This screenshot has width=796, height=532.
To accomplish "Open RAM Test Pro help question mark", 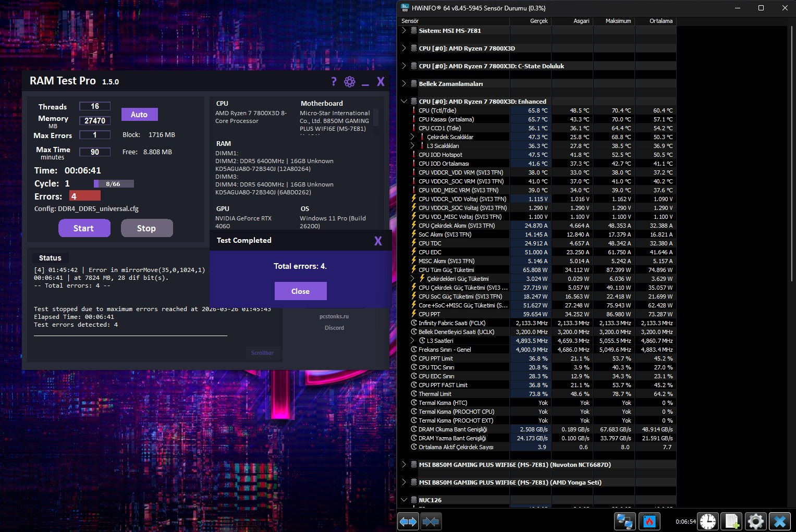I will 334,81.
